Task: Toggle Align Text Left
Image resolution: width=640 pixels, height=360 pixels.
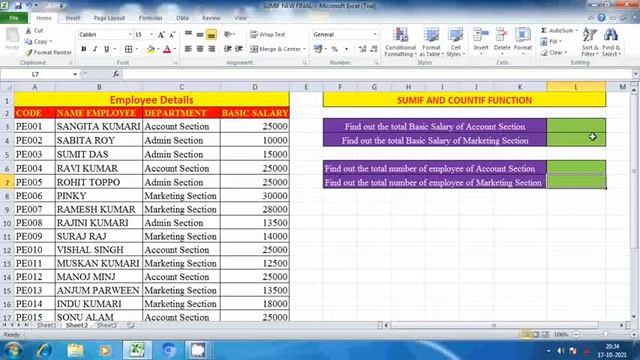Action: tap(188, 49)
